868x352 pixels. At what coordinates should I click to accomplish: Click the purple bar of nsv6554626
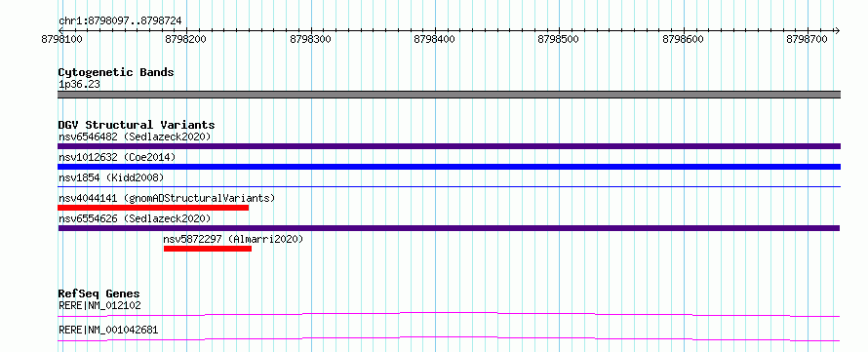click(x=449, y=228)
